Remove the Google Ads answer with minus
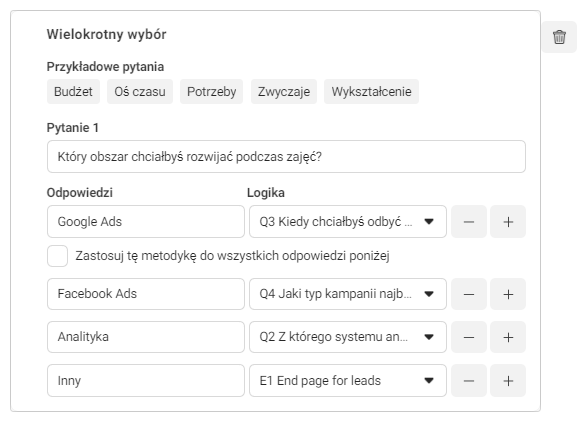The width and height of the screenshot is (584, 422). click(x=469, y=222)
